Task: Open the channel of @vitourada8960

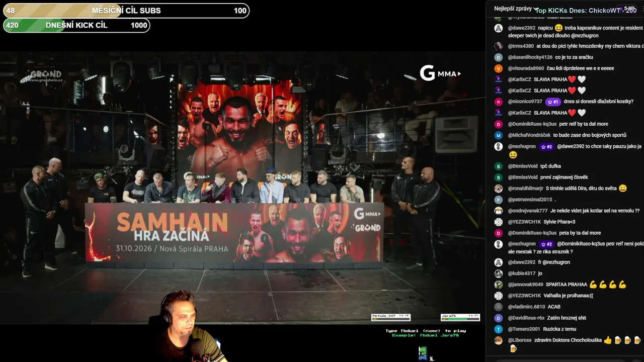Action: click(526, 68)
